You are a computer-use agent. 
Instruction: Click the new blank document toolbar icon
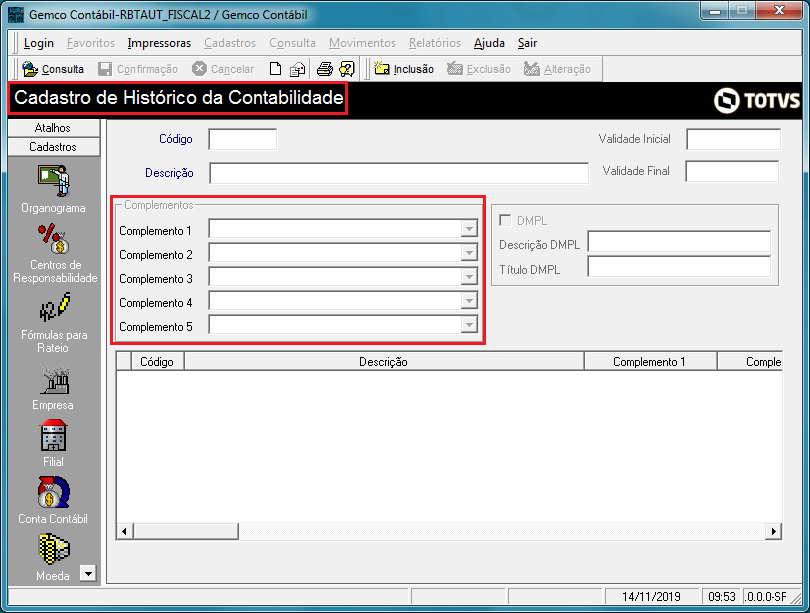(275, 69)
